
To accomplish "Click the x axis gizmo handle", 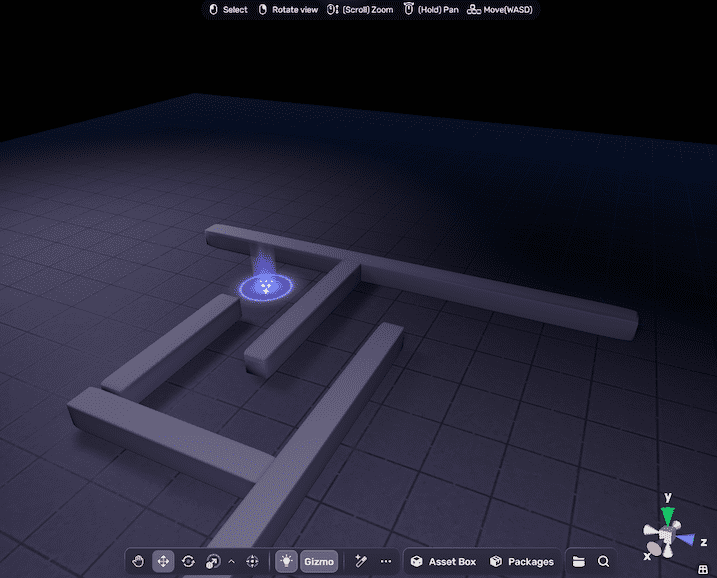I will pos(654,549).
